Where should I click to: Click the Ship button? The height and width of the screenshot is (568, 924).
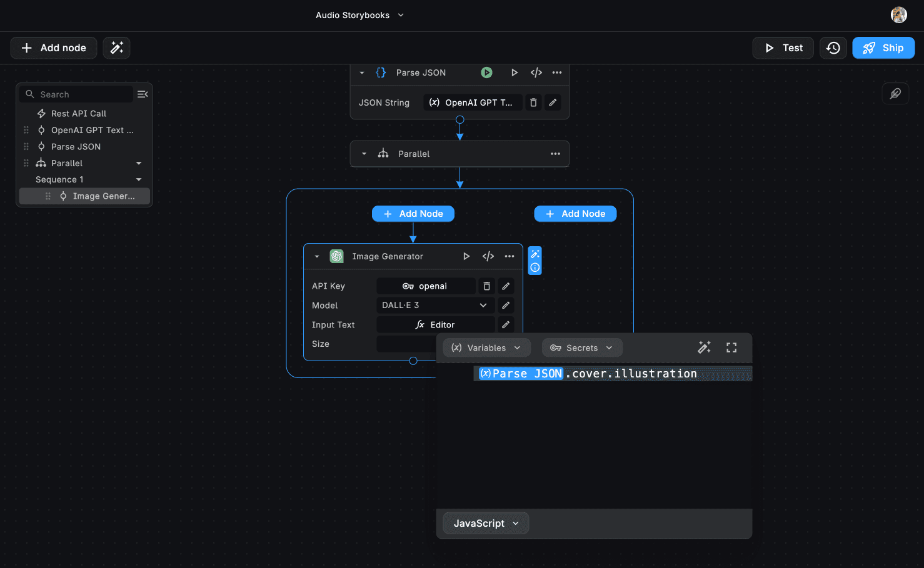[883, 48]
